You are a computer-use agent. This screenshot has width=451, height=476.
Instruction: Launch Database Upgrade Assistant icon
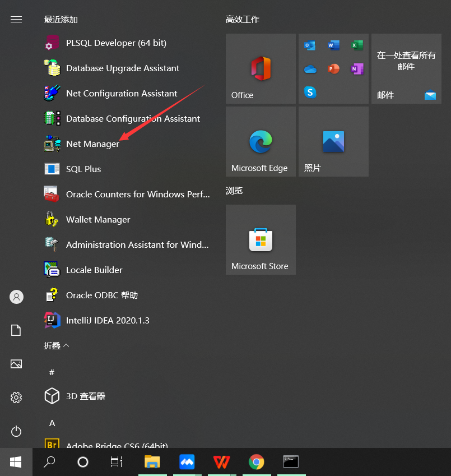[x=52, y=68]
